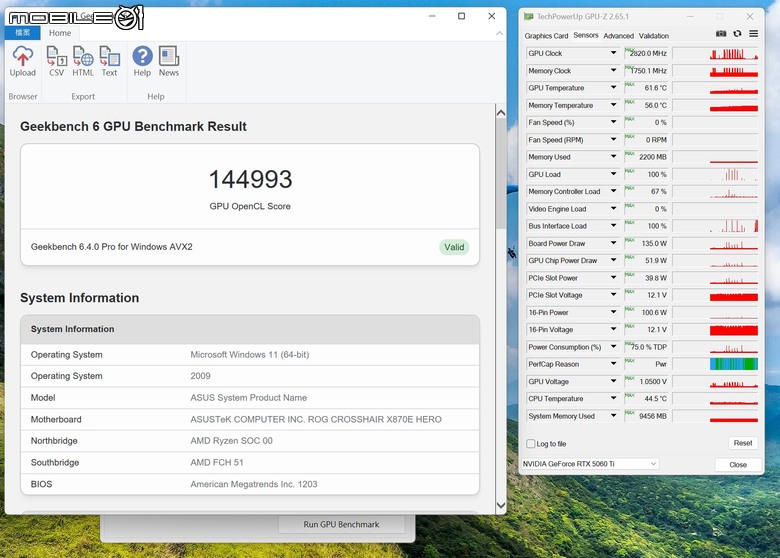Upload result to Geekbench Browser
Image resolution: width=780 pixels, height=558 pixels.
pyautogui.click(x=22, y=61)
